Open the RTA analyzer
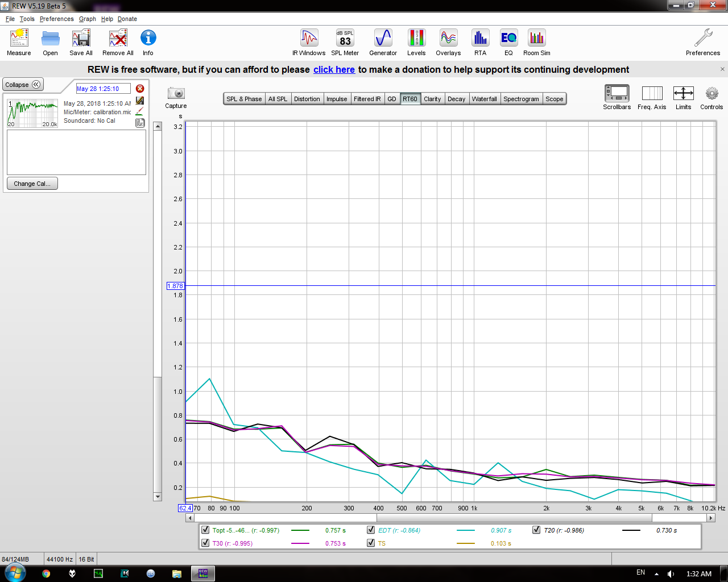The width and height of the screenshot is (728, 582). click(481, 43)
